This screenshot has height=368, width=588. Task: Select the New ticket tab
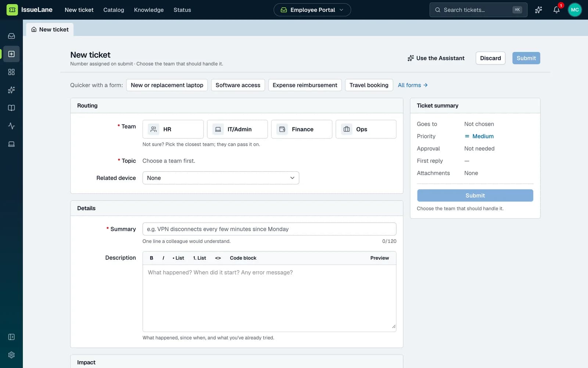coord(50,29)
